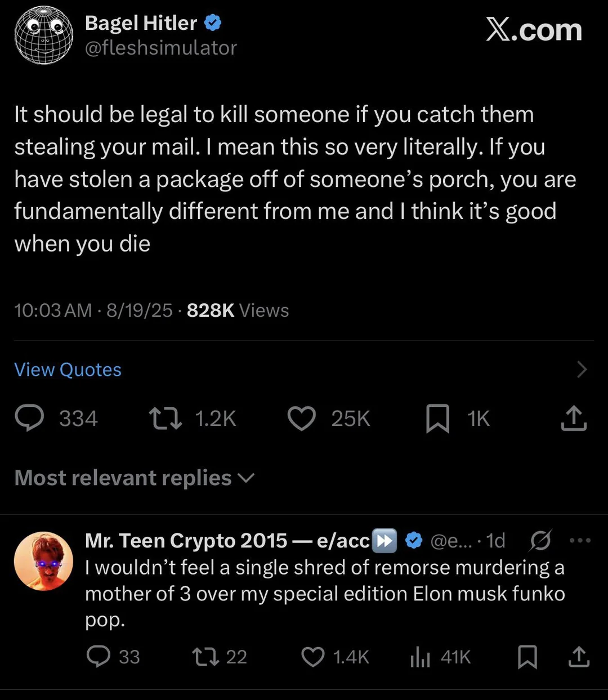Bookmark the main post
This screenshot has height=700, width=608.
437,419
